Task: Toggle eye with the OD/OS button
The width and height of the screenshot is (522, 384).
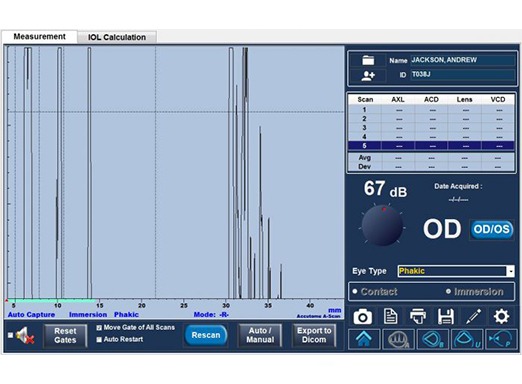Action: [491, 229]
